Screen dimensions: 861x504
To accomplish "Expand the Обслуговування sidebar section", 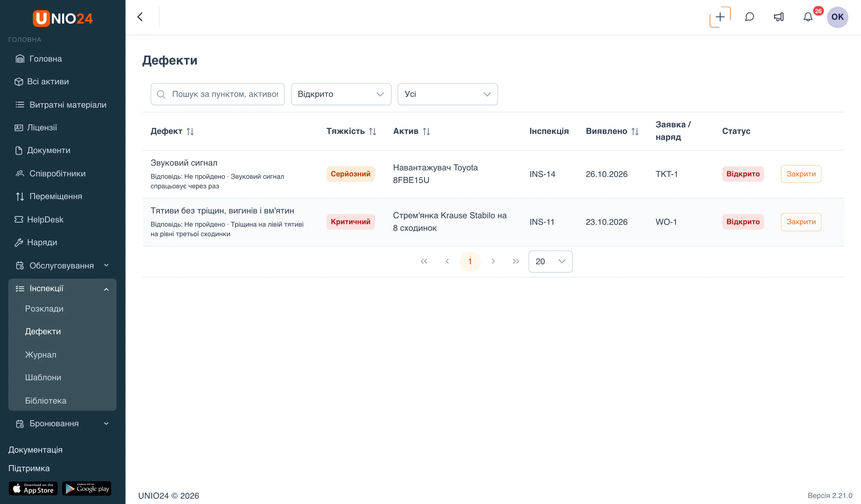I will point(62,265).
